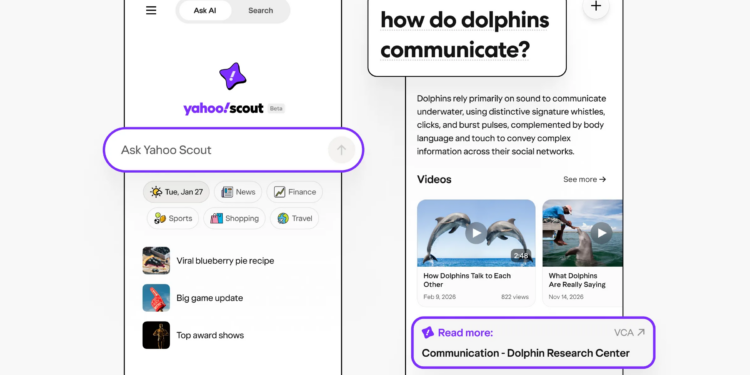Open the News chip
Image resolution: width=750 pixels, height=375 pixels.
(238, 192)
